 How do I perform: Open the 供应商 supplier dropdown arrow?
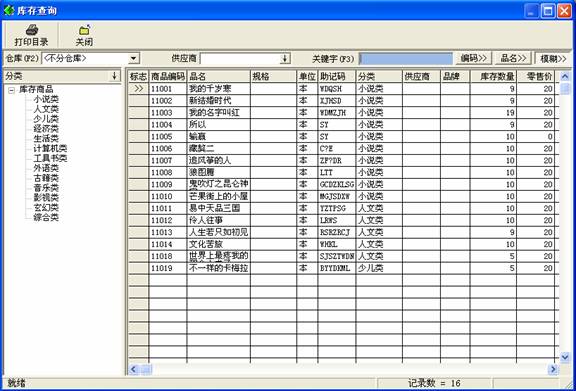285,58
